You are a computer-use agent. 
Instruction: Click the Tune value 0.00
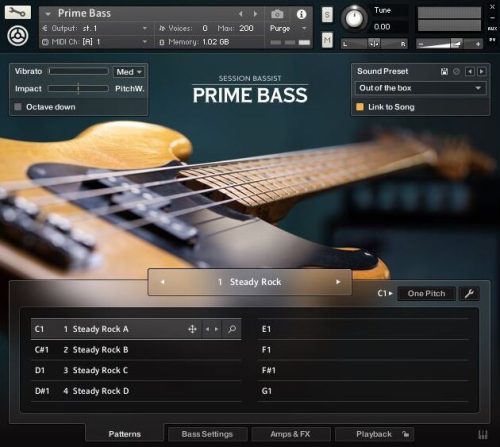pyautogui.click(x=382, y=27)
